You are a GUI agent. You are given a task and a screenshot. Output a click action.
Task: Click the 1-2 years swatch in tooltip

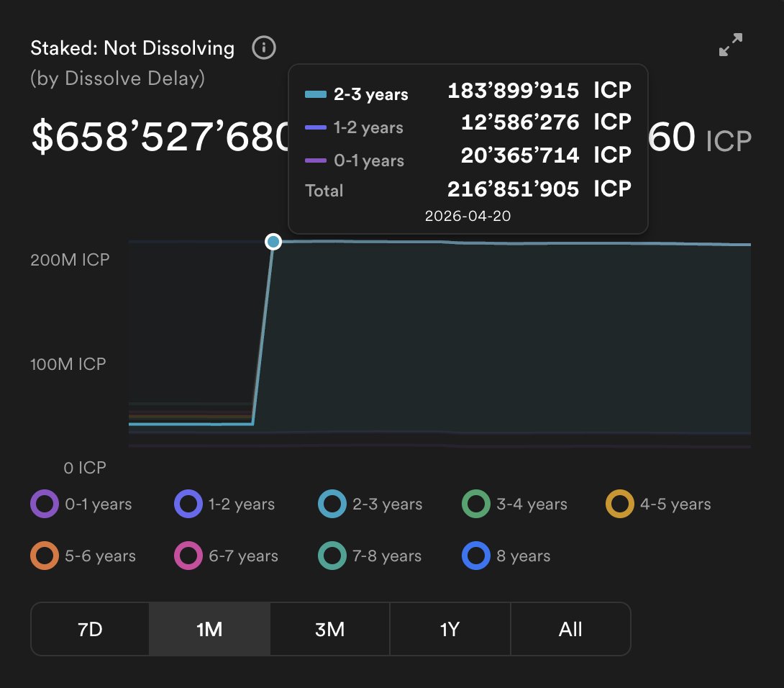pos(316,127)
